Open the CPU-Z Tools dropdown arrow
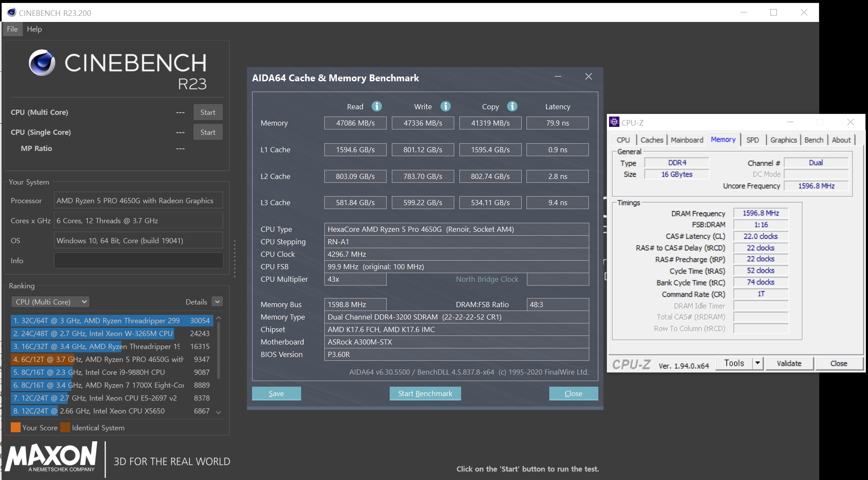This screenshot has width=868, height=480. [757, 363]
